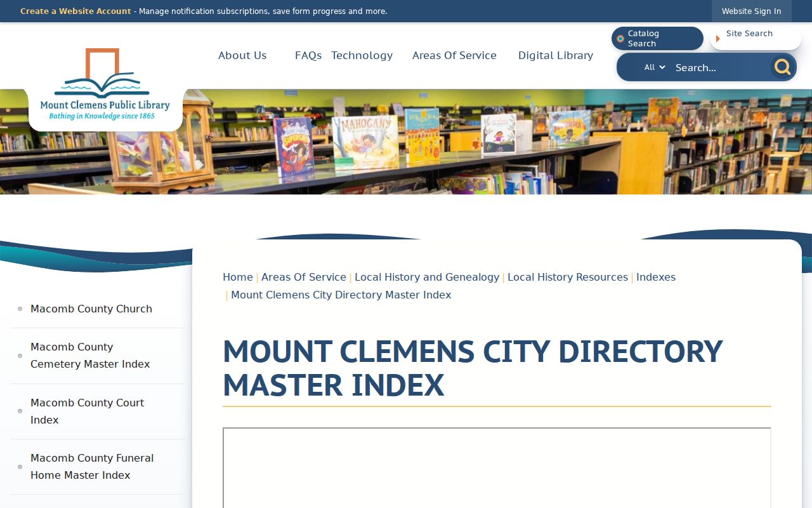Viewport: 812px width, 508px height.
Task: Click Create a Website Account link
Action: point(75,11)
